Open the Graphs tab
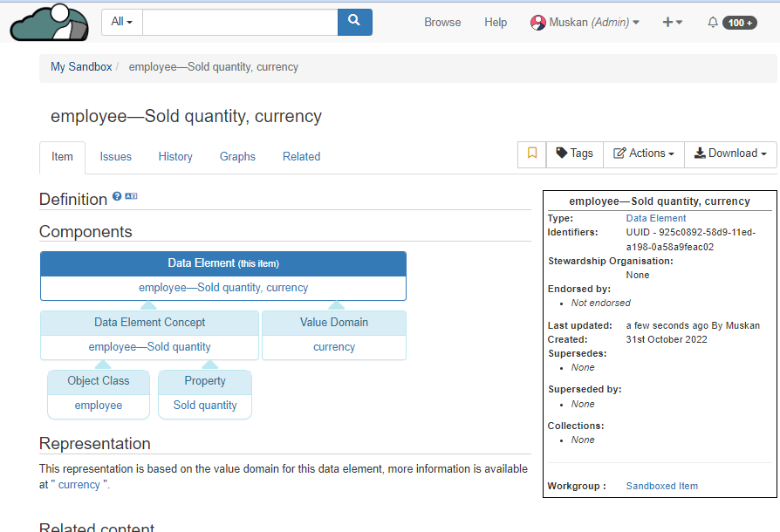The image size is (780, 532). (x=237, y=157)
